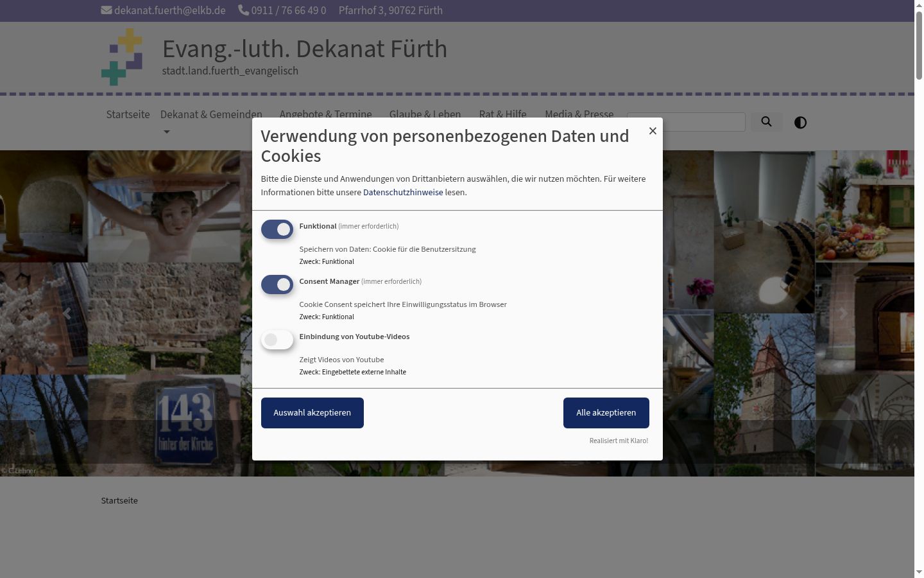Click the stadt.land.fuerth_evangelisch subtitle
Screen dimensions: 924x578
click(x=230, y=71)
